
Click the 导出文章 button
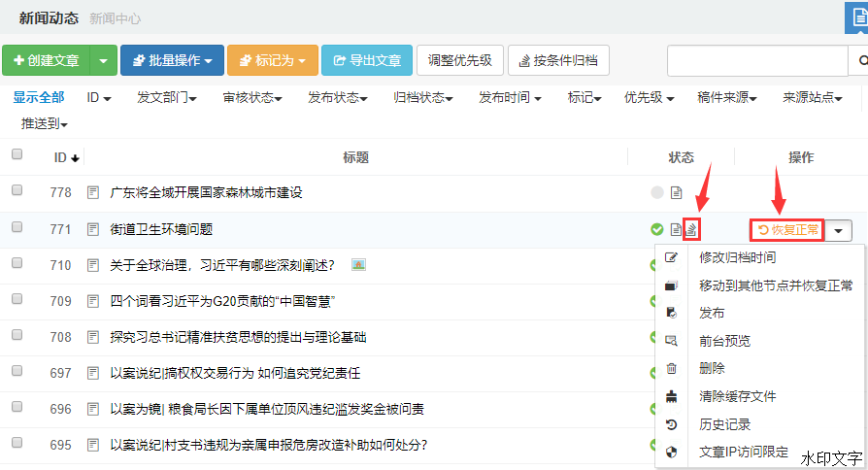tap(367, 60)
